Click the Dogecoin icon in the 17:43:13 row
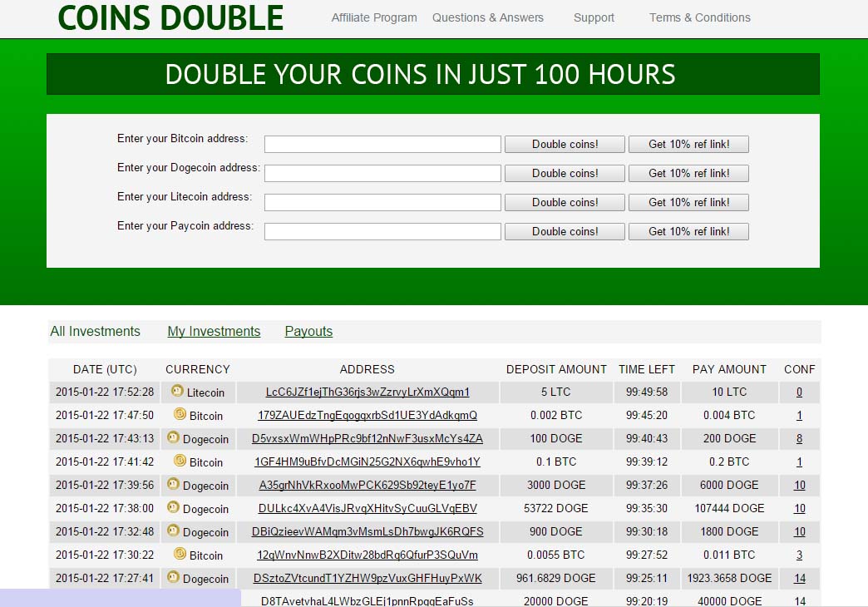Image resolution: width=868 pixels, height=607 pixels. click(173, 437)
